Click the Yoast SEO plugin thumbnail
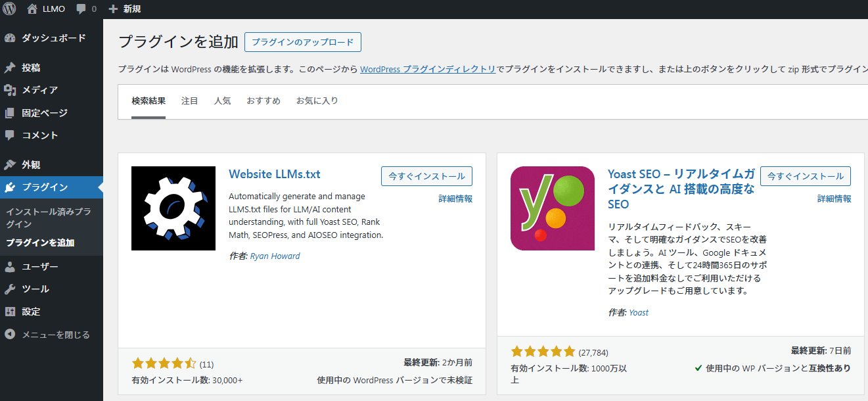Screen dimensions: 868x401 point(552,208)
